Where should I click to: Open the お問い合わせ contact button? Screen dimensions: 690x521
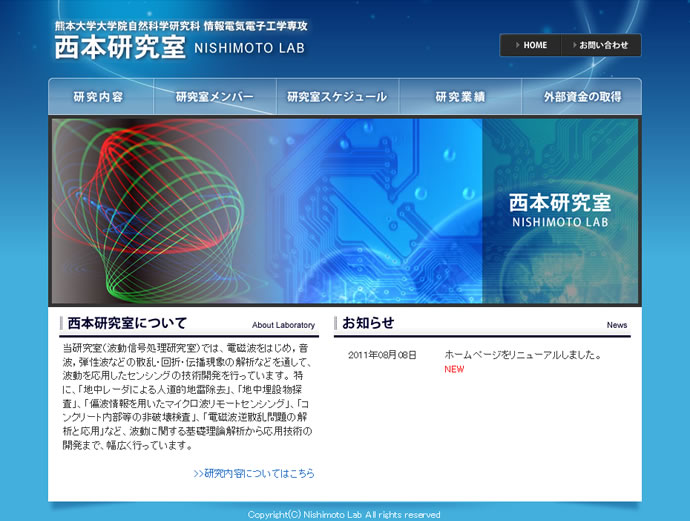coord(601,45)
